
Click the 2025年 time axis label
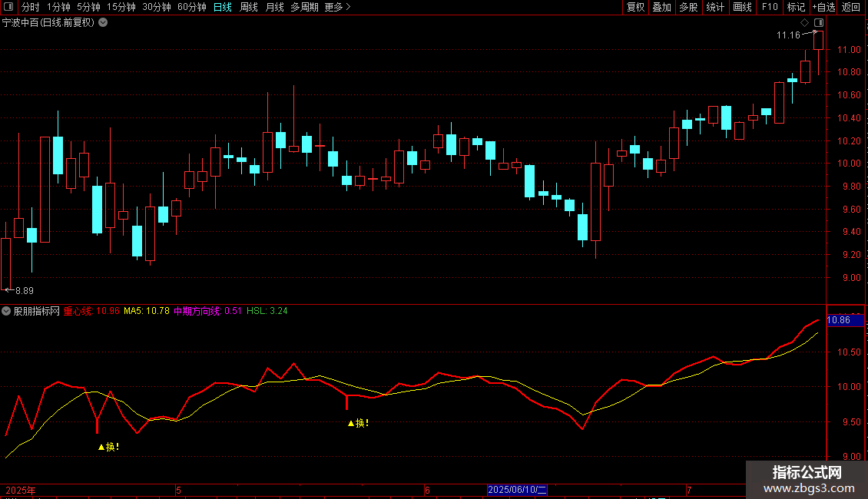coord(21,490)
